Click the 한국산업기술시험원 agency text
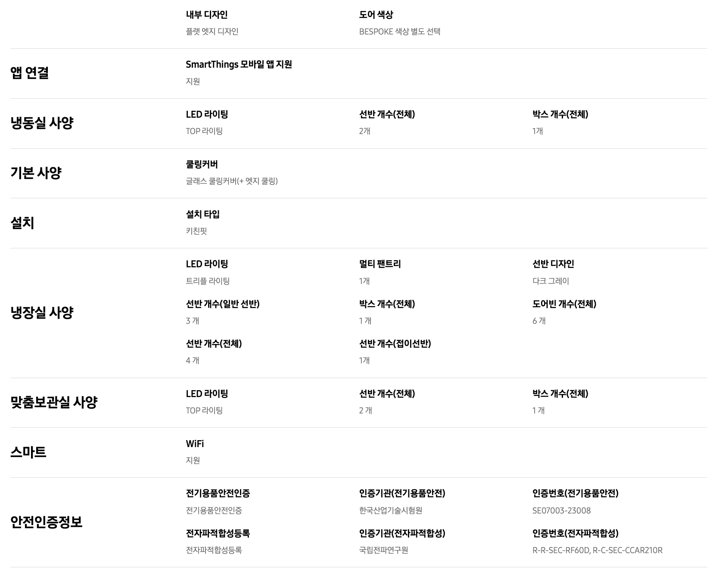728x576 pixels. pyautogui.click(x=390, y=510)
